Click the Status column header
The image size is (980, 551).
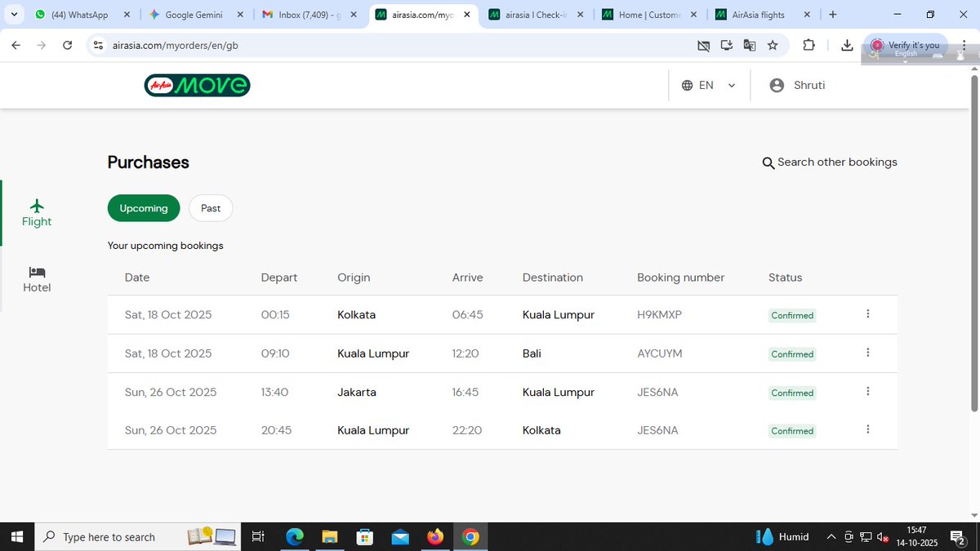pyautogui.click(x=786, y=278)
